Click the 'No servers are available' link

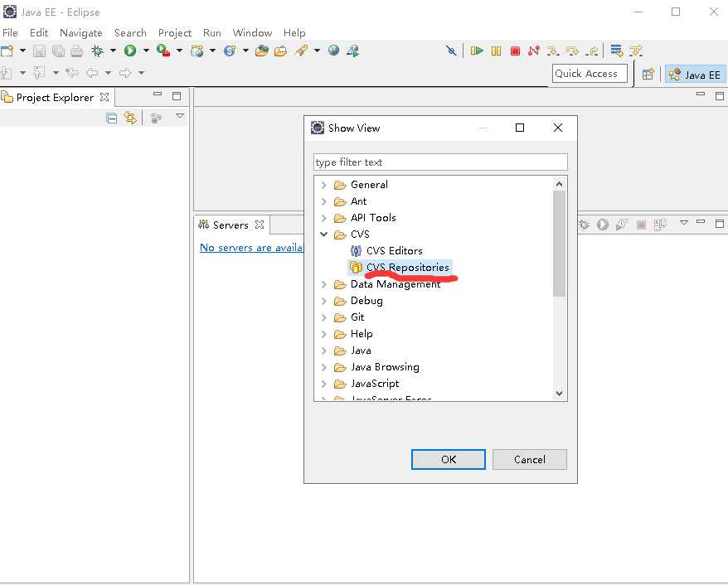tap(251, 248)
